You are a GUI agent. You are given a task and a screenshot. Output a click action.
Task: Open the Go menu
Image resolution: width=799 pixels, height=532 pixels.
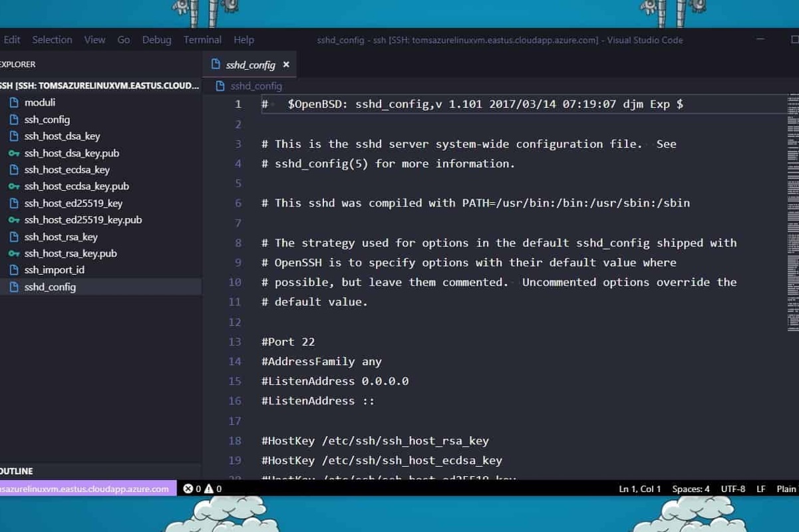coord(124,40)
